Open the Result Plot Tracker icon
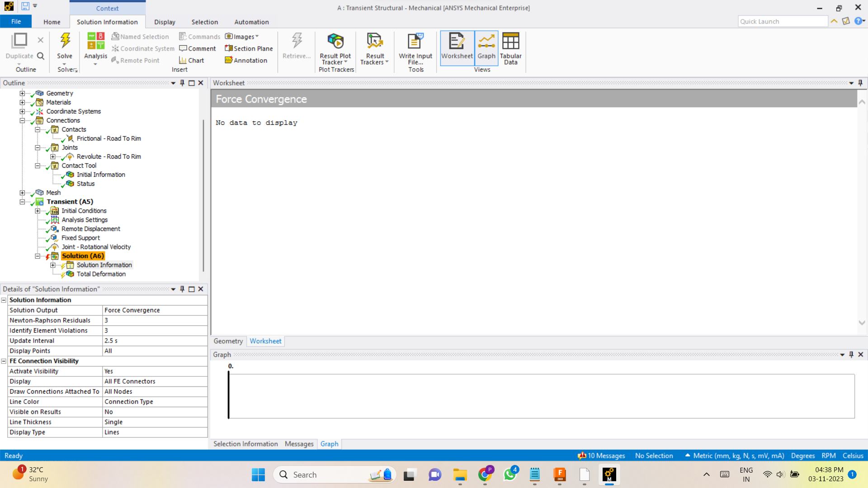This screenshot has width=868, height=488. click(x=335, y=42)
